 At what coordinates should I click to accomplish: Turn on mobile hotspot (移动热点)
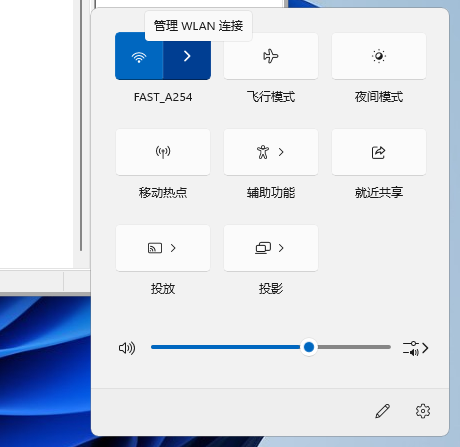click(x=163, y=152)
